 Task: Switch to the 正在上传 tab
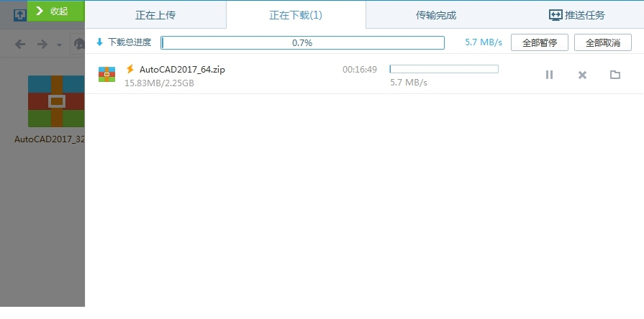tap(155, 15)
